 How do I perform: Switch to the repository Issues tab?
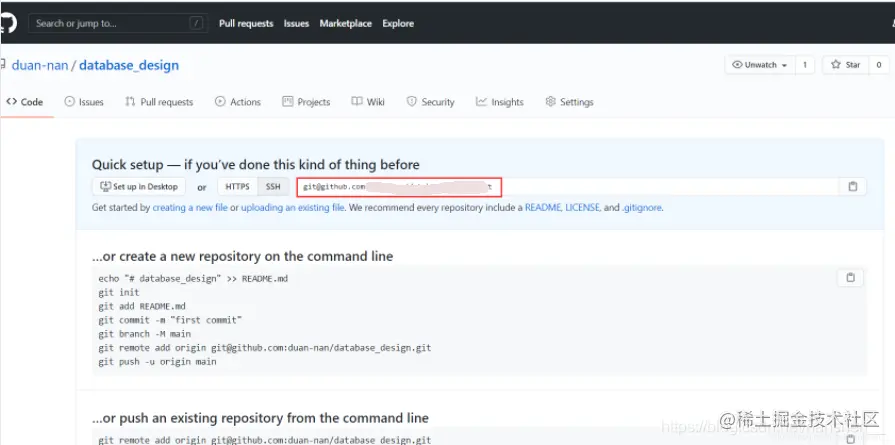tap(84, 102)
